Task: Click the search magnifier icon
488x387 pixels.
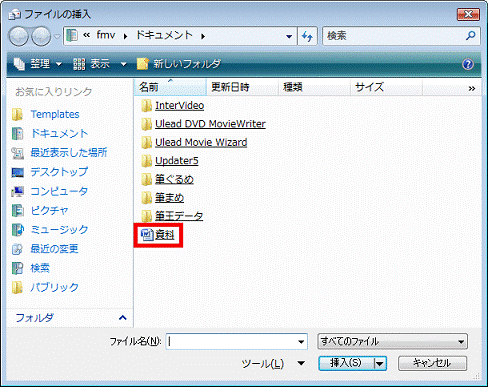Action: click(471, 35)
